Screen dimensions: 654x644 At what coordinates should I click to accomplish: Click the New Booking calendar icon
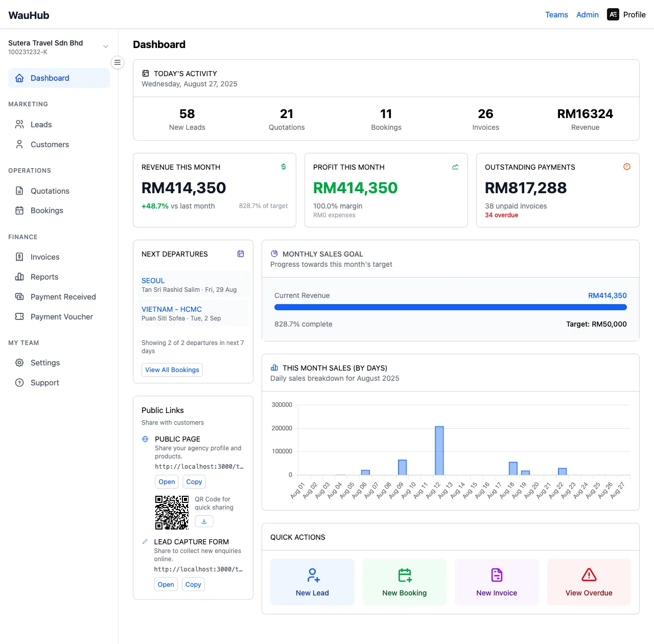click(404, 574)
